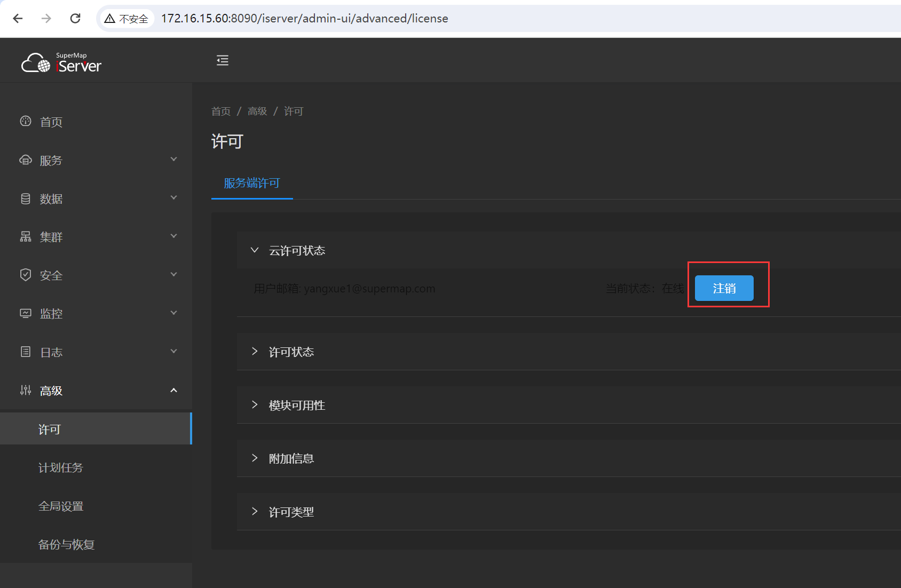Expand the 模块可用性 panel arrow
The image size is (901, 588).
click(x=255, y=404)
